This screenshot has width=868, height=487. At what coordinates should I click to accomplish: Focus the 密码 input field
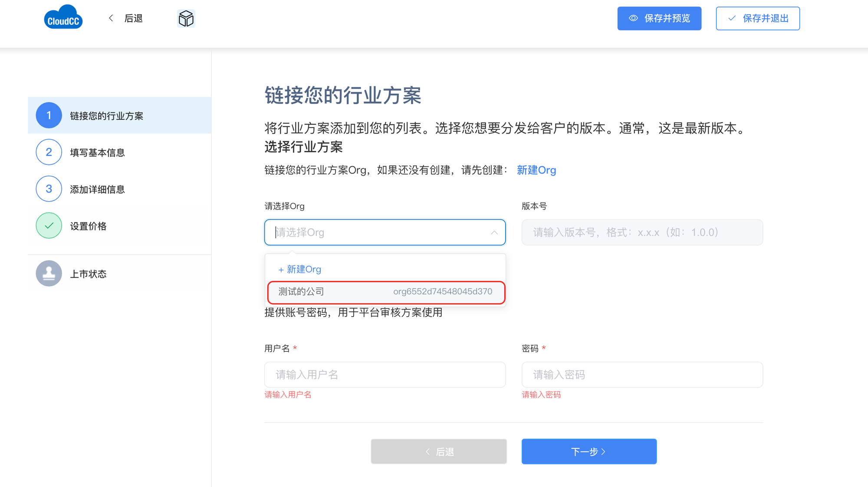(642, 375)
